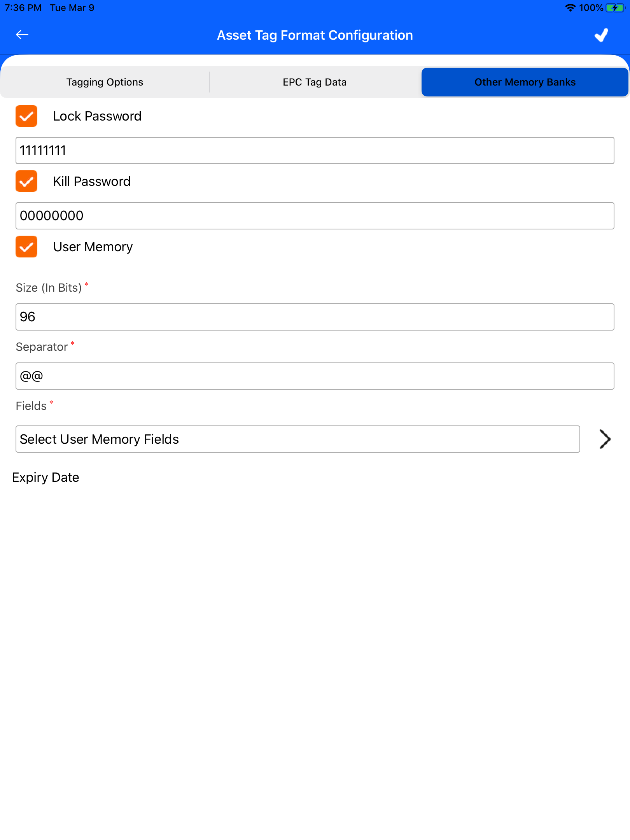Save configuration with the checkmark icon
Viewport: 630px width, 840px height.
click(601, 35)
